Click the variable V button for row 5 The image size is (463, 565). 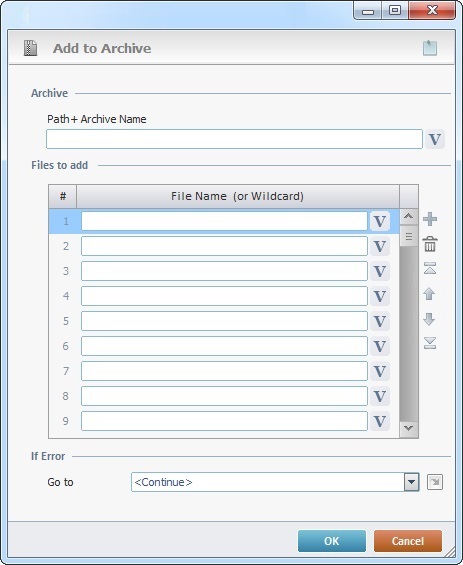tap(380, 321)
